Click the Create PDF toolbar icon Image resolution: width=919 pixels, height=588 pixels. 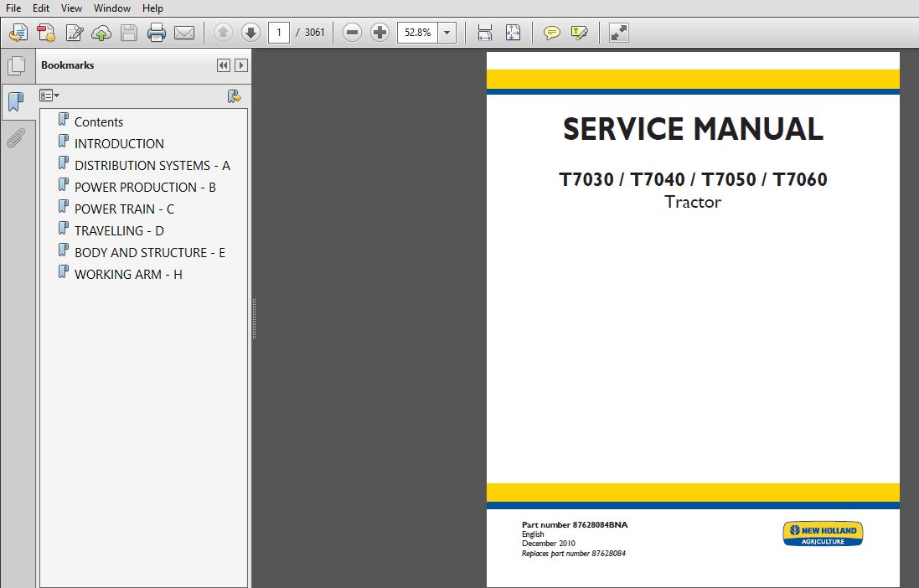coord(46,33)
